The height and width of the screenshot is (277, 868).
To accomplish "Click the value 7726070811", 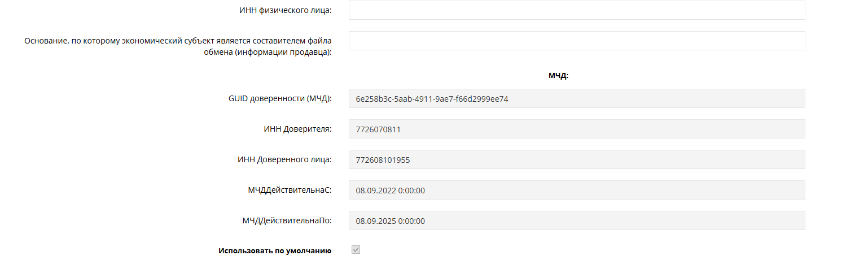I will [x=378, y=129].
